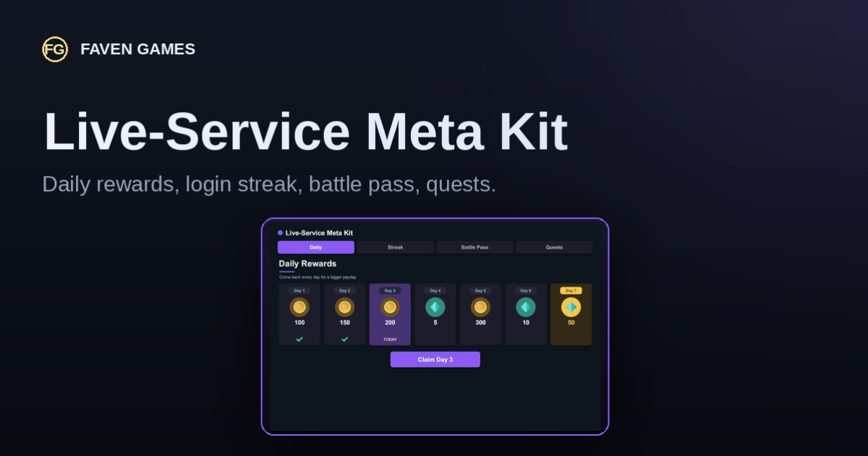
Task: Click purple dot beside Live-Service Meta Kit
Action: 280,233
